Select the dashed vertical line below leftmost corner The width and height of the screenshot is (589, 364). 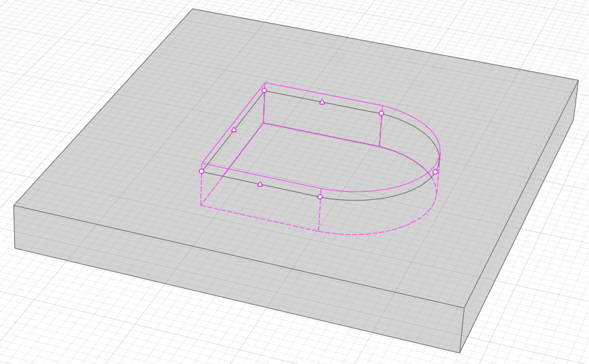201,190
